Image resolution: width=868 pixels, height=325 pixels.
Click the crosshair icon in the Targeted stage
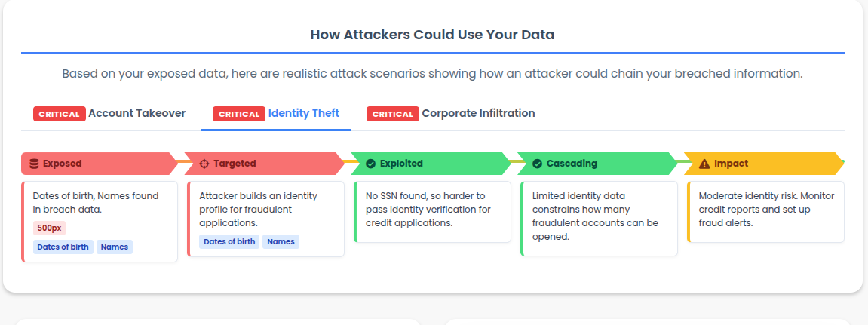point(204,164)
